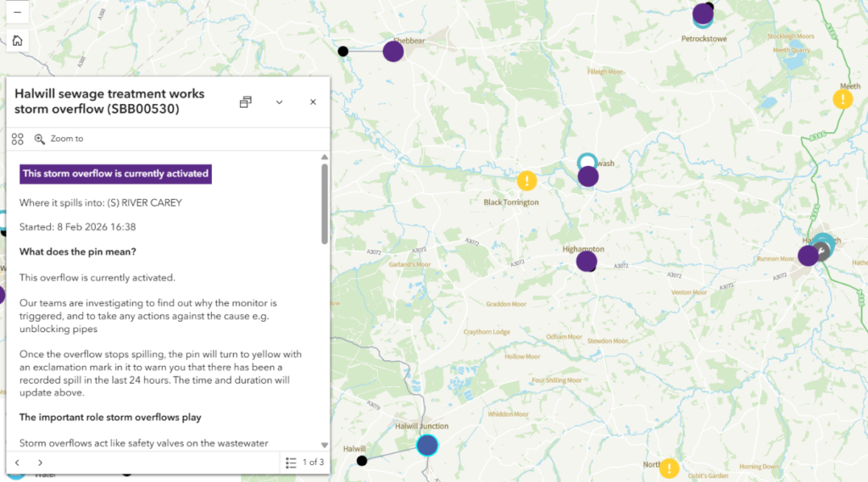Image resolution: width=868 pixels, height=482 pixels.
Task: Click the highlighted pin at Halwill Junction
Action: pyautogui.click(x=427, y=445)
